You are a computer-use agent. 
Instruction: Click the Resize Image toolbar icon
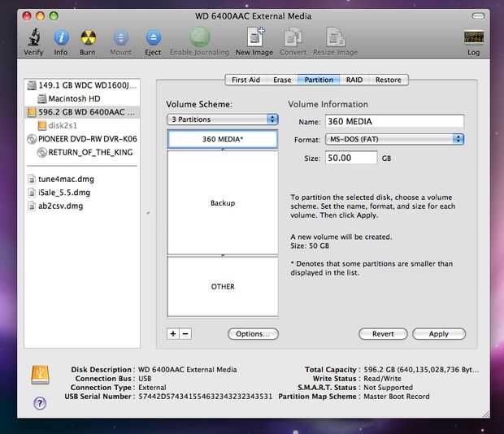point(335,37)
